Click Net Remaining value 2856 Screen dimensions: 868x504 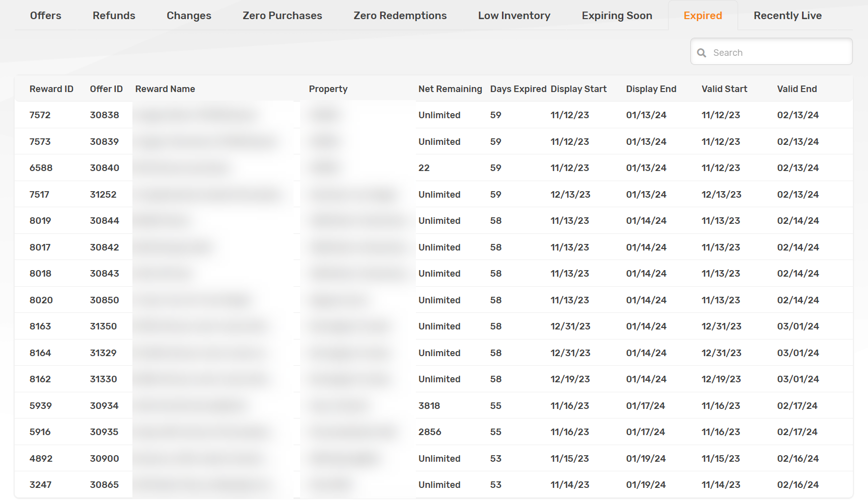coord(429,432)
